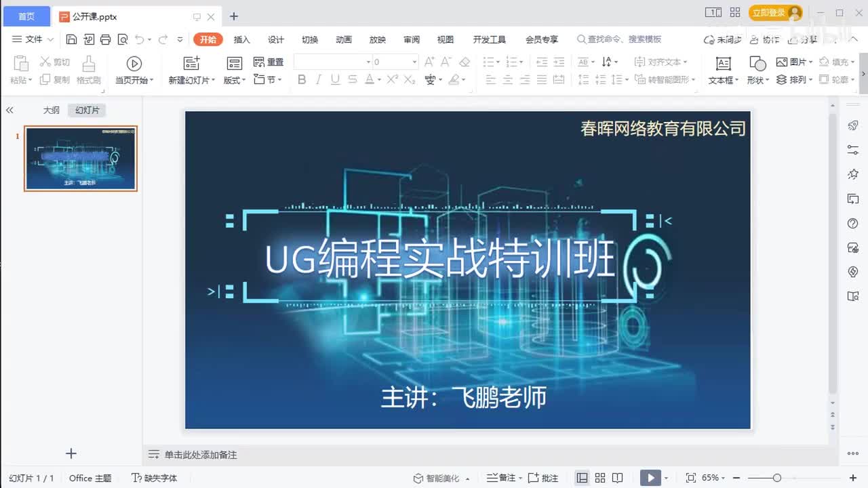Toggle Strikethrough formatting
Screen dimensions: 868x488
coord(352,80)
